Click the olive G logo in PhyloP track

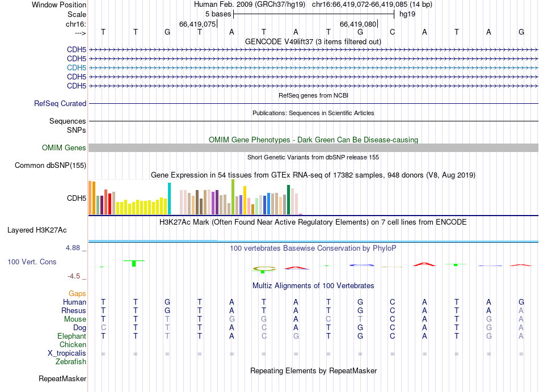264,269
